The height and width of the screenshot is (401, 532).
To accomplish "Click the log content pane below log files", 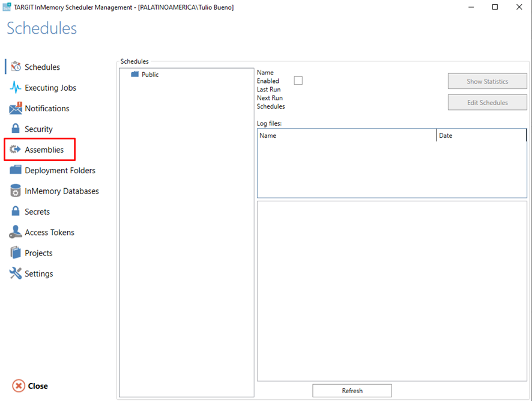I will click(392, 291).
